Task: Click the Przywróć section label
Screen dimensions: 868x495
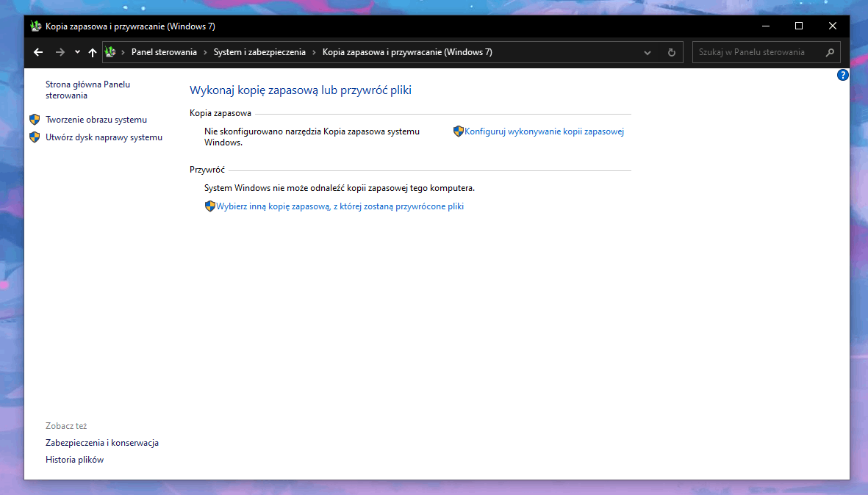Action: [207, 169]
